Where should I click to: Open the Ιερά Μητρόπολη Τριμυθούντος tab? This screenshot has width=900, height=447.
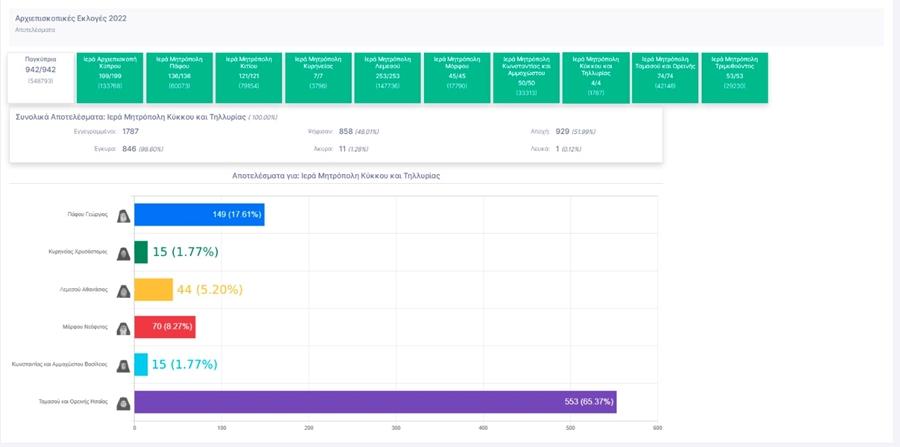pyautogui.click(x=734, y=77)
